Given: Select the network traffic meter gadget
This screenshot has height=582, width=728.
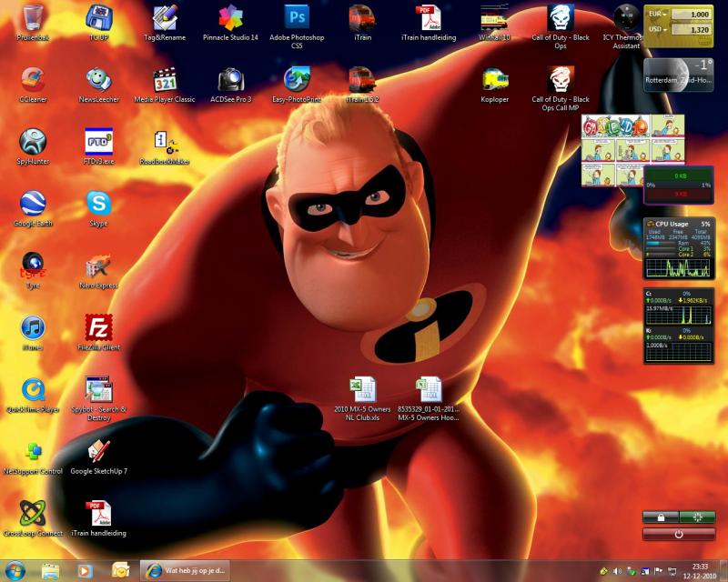Looking at the screenshot, I should tap(678, 185).
